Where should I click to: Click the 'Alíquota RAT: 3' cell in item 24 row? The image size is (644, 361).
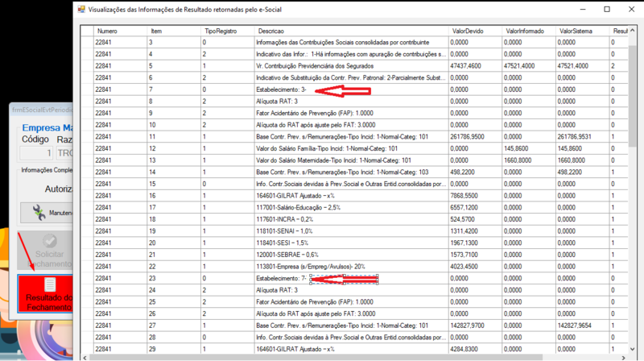(351, 290)
